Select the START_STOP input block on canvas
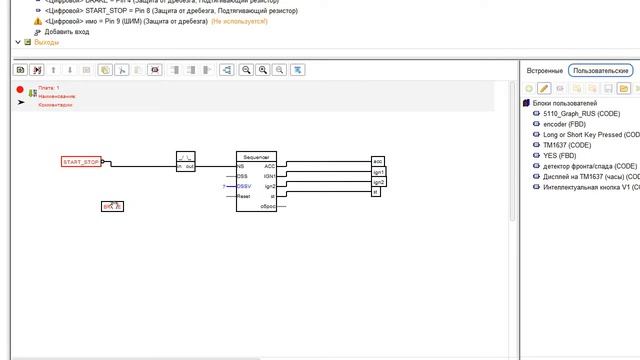The image size is (640, 360). pos(81,162)
